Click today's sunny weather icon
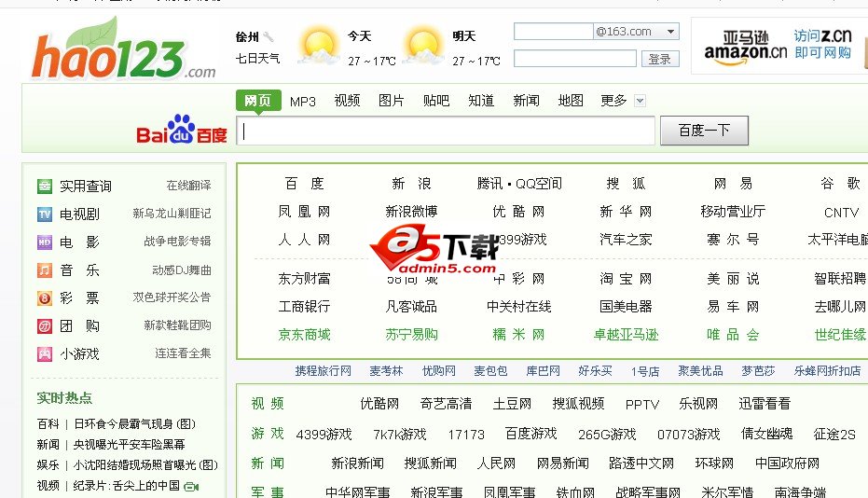 tap(318, 47)
